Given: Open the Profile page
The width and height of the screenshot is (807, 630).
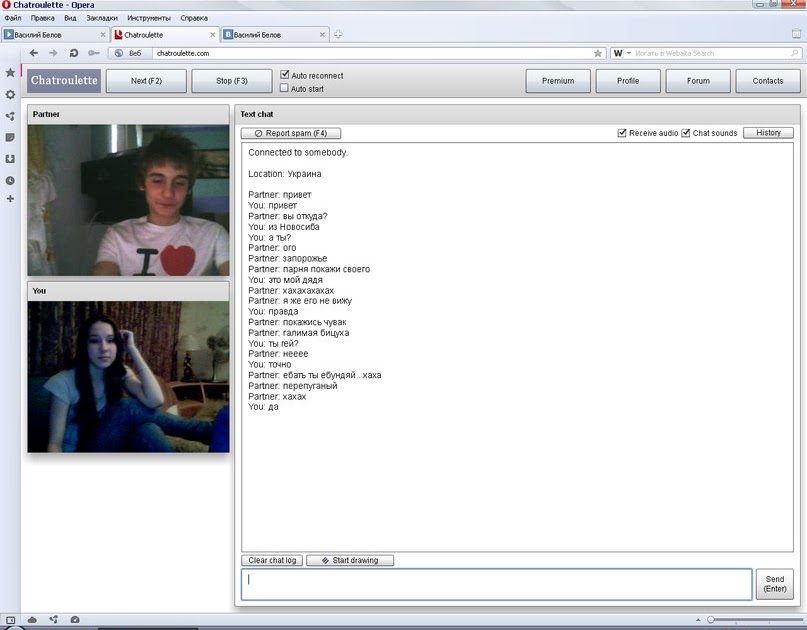Looking at the screenshot, I should click(x=628, y=81).
